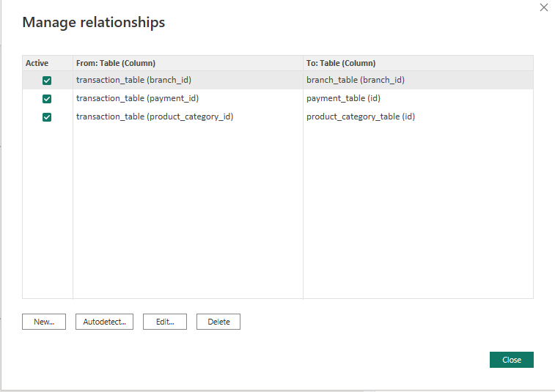Delete the selected relationship
Viewport: 555px width, 392px height.
[218, 322]
